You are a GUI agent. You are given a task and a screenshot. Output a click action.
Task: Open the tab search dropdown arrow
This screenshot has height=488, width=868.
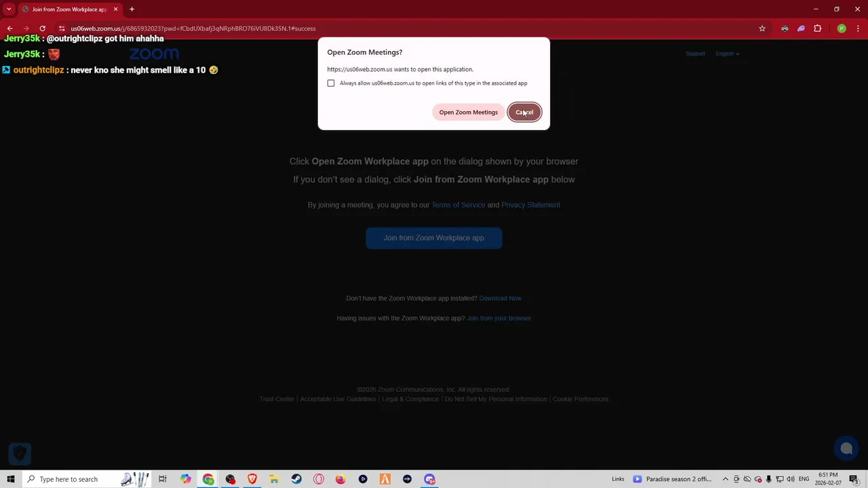(x=9, y=9)
